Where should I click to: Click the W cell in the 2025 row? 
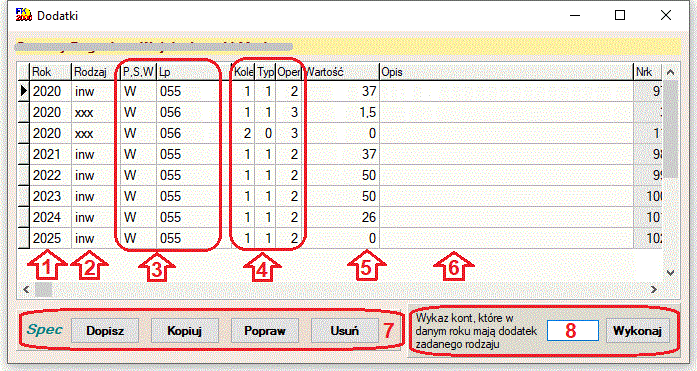point(138,238)
